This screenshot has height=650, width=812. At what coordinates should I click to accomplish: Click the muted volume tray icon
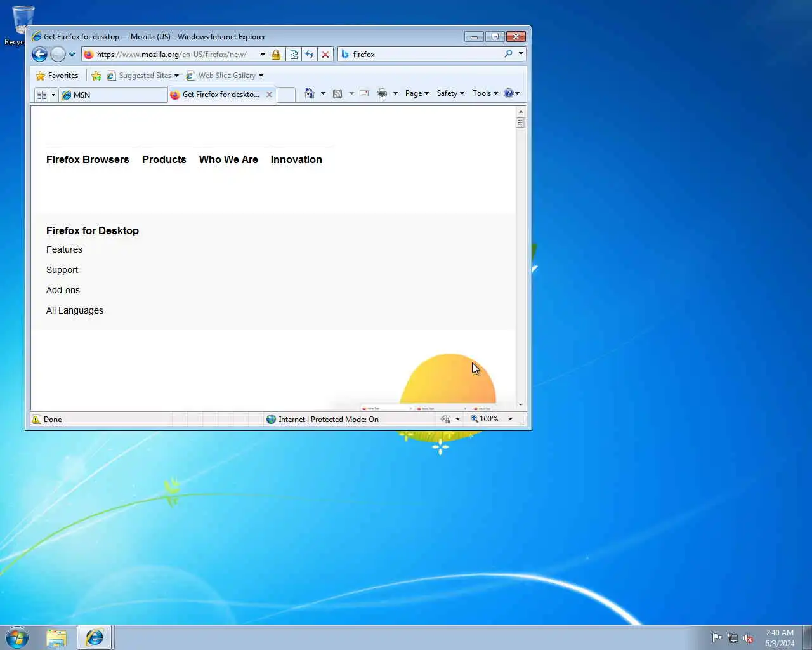(749, 638)
